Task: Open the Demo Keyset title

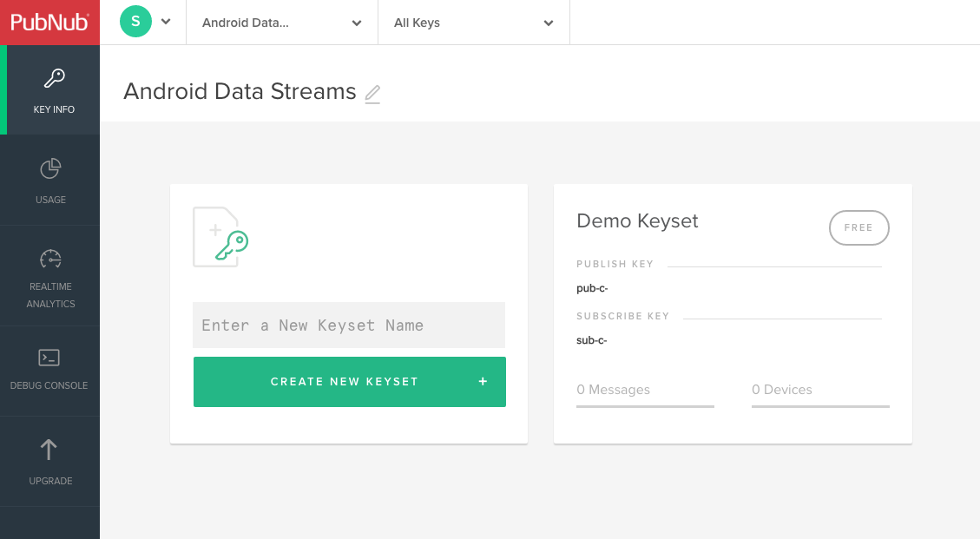Action: (x=637, y=221)
